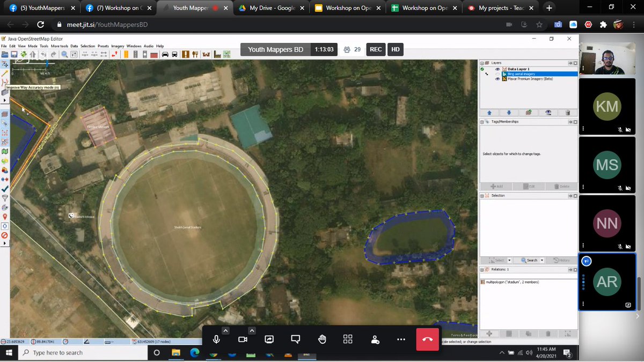Move layer down with blue down arrow
The height and width of the screenshot is (362, 644).
(x=509, y=113)
